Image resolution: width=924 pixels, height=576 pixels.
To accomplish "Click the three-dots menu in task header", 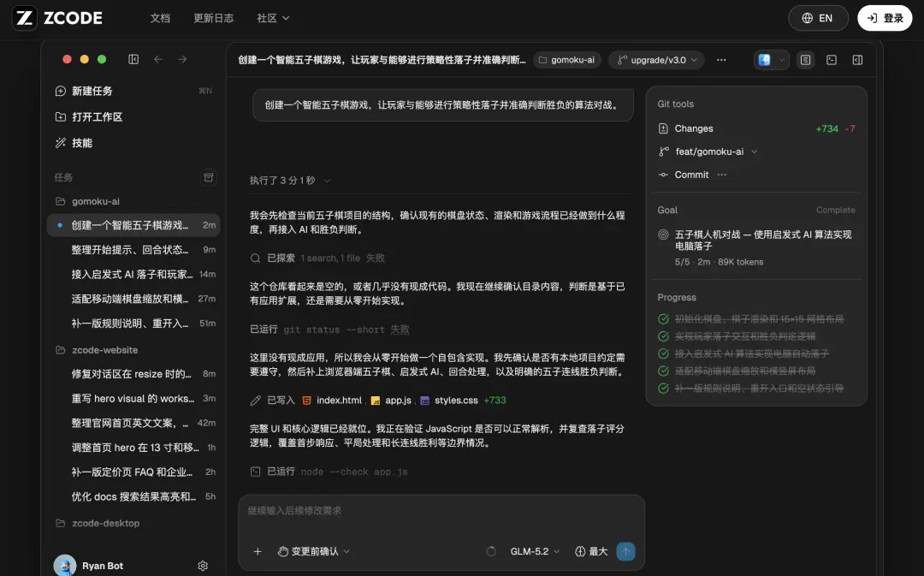I will [x=721, y=60].
